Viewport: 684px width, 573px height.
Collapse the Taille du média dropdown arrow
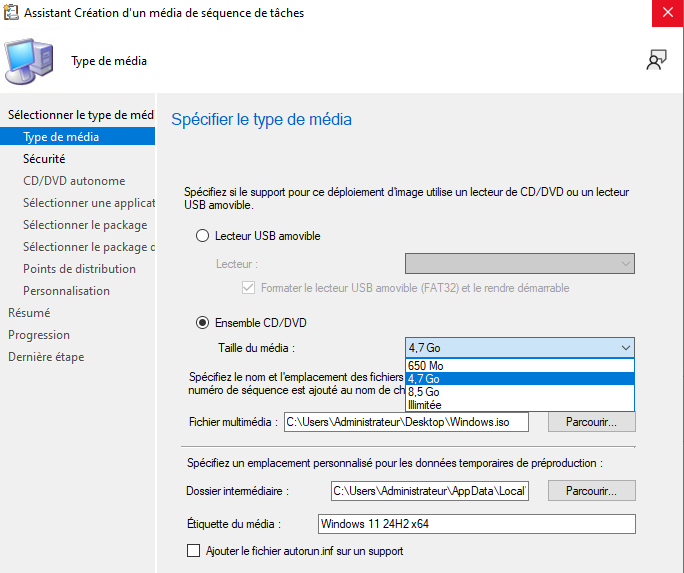(625, 347)
